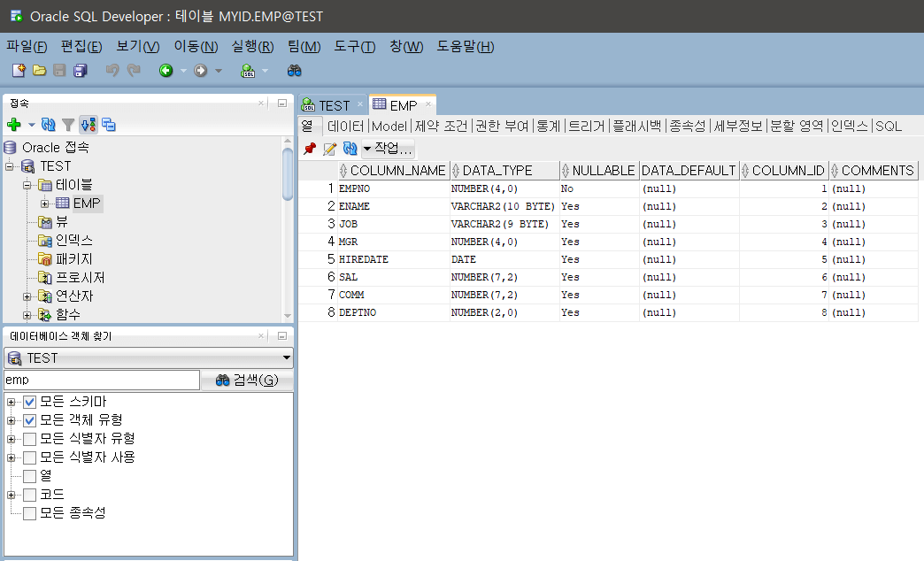Select the VARCHAR2(10 BYTE) data type cell
924x561 pixels.
click(504, 206)
